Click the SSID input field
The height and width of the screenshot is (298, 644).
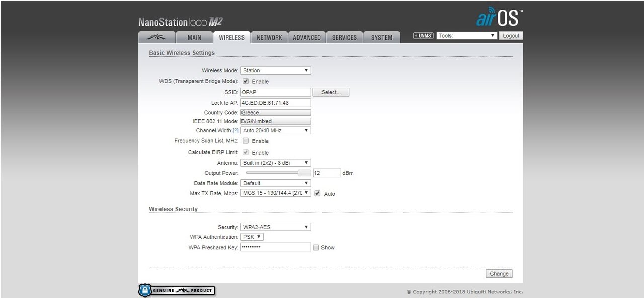click(x=276, y=92)
